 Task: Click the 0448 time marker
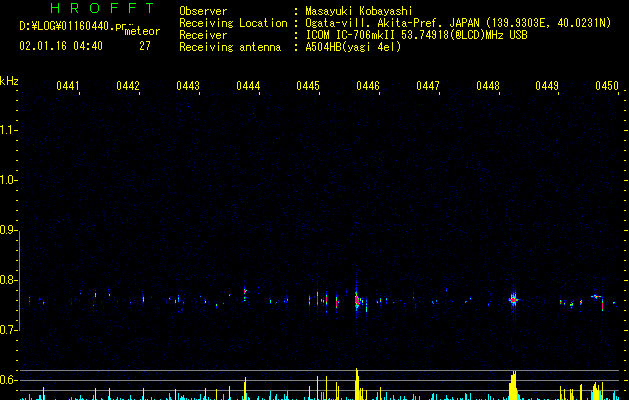coord(488,85)
